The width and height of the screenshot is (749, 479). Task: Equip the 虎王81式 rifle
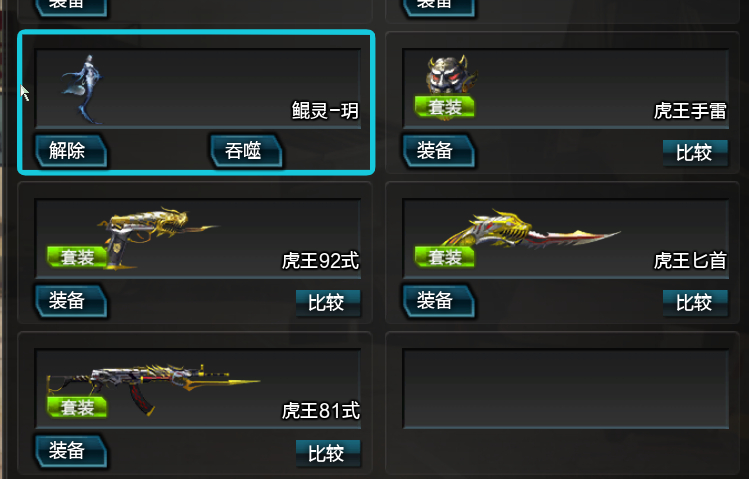(x=70, y=451)
